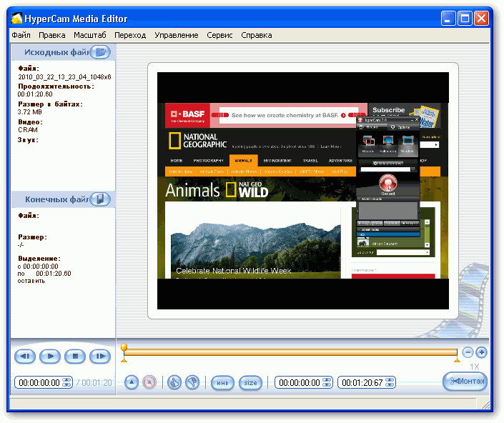504x423 pixels.
Task: Click the stepper on selection start field
Action: 327,382
